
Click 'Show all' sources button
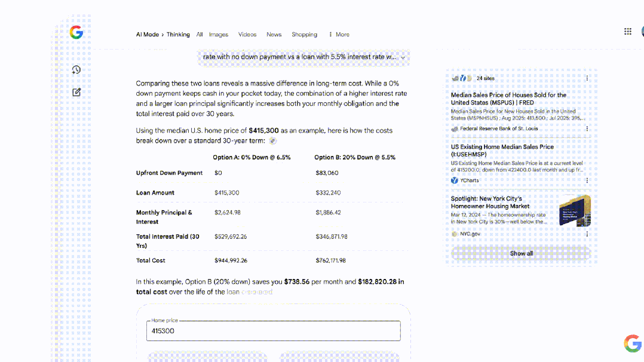tap(521, 253)
